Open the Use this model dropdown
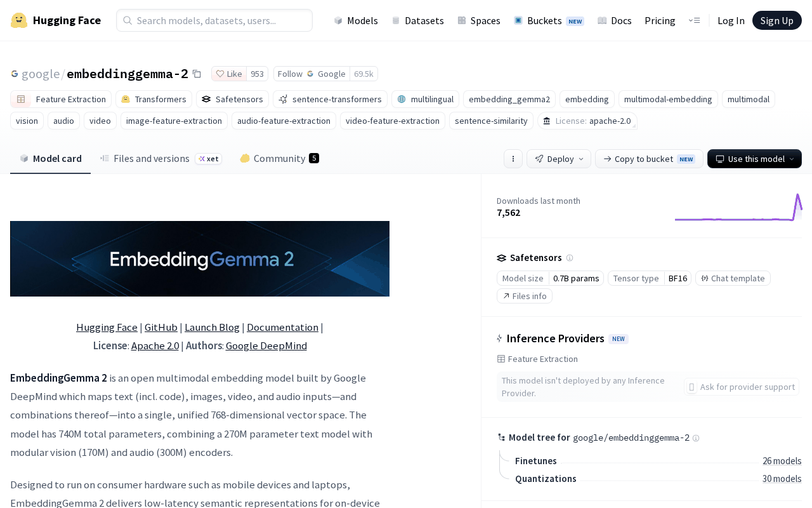Screen dimensions: 812x508 [x=754, y=159]
